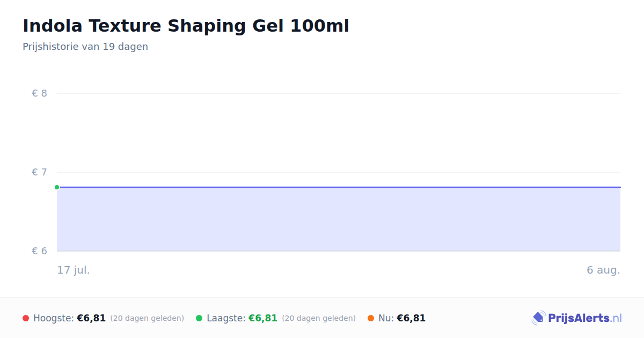The image size is (644, 338).
Task: Click the 20 dagen geleden note after Laagste
Action: [x=319, y=318]
